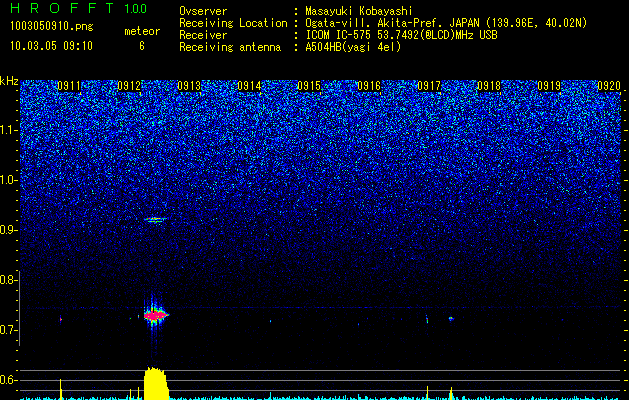Click the 0919 time marker

coord(549,86)
